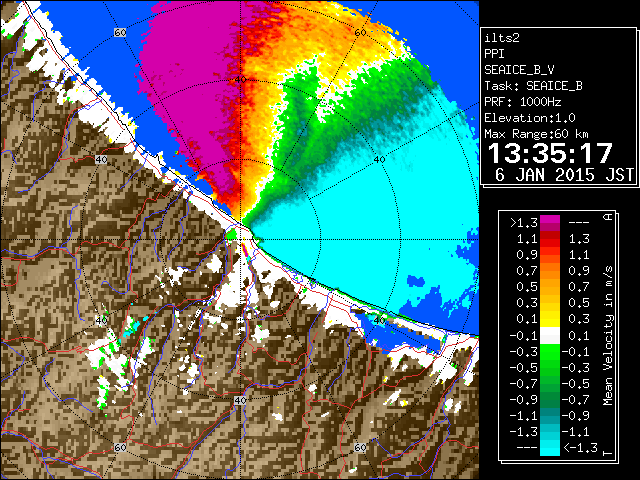This screenshot has width=640, height=480.
Task: Click the '60' ring label over the northwest sea
Action: click(120, 33)
